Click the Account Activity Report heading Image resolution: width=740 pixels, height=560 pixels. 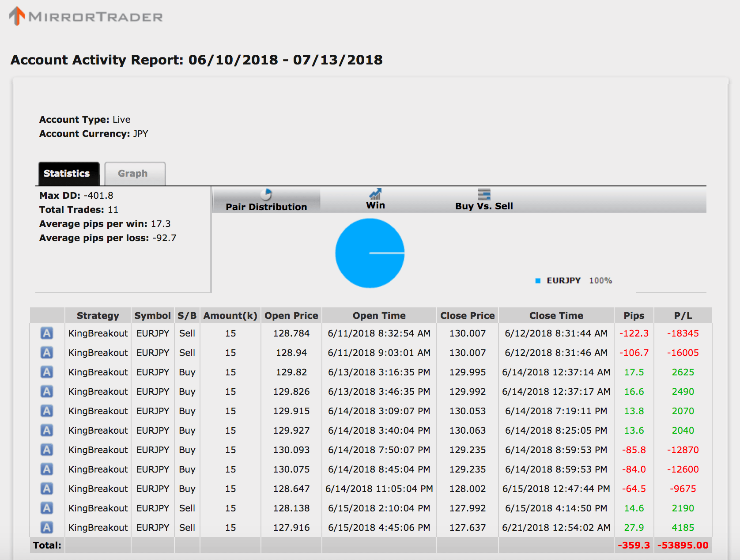point(196,60)
